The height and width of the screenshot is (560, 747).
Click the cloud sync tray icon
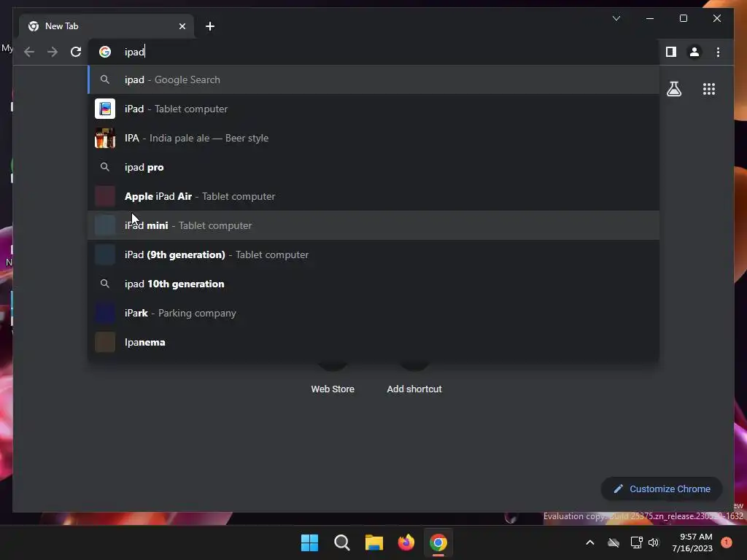click(614, 542)
